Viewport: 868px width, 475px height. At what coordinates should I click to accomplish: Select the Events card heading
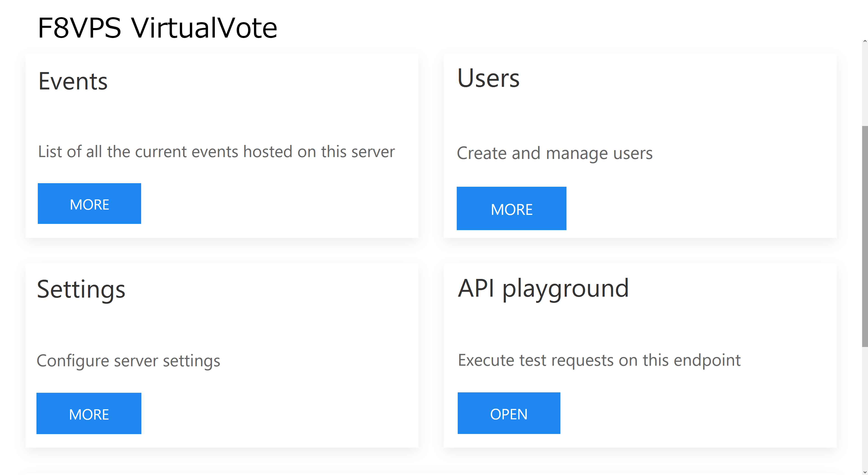point(73,81)
